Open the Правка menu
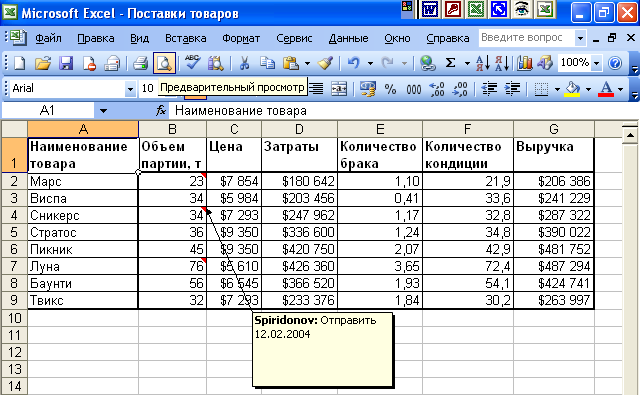 (x=96, y=39)
